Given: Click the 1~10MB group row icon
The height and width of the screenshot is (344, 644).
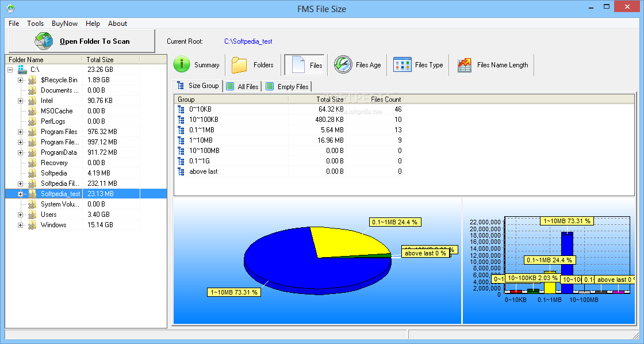Looking at the screenshot, I should [x=181, y=140].
